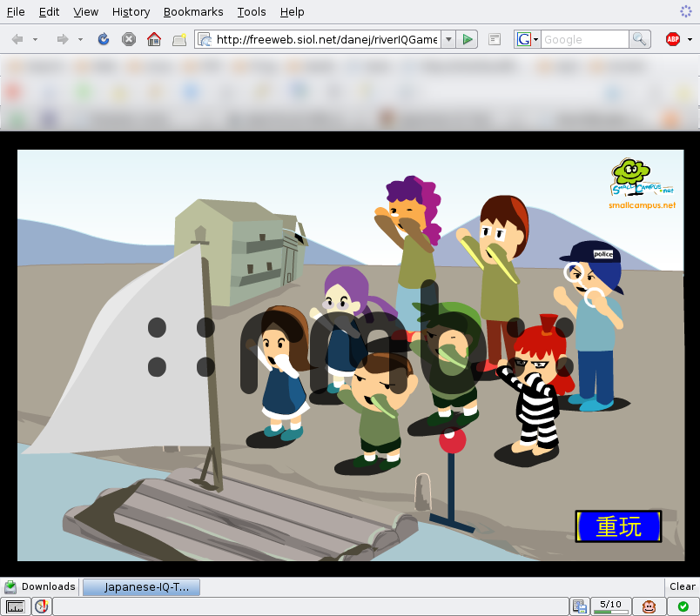The height and width of the screenshot is (616, 700).
Task: Click the green Go button beside the URL
Action: [x=468, y=39]
